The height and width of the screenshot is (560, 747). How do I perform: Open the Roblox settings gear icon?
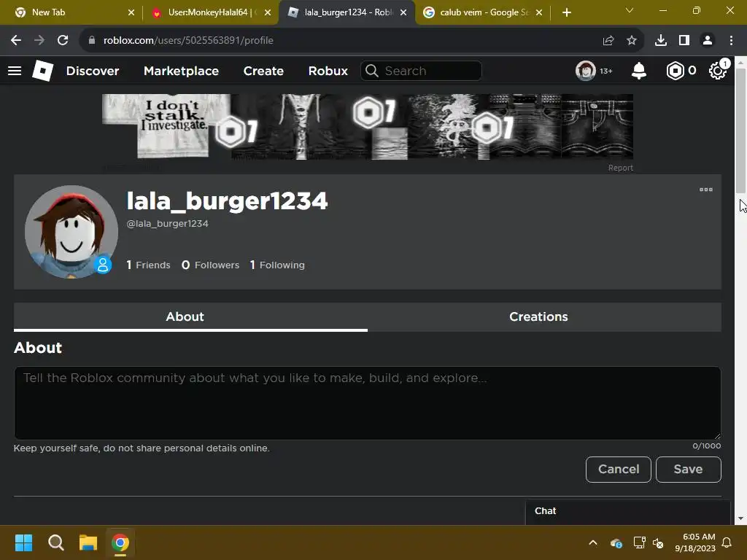(718, 71)
